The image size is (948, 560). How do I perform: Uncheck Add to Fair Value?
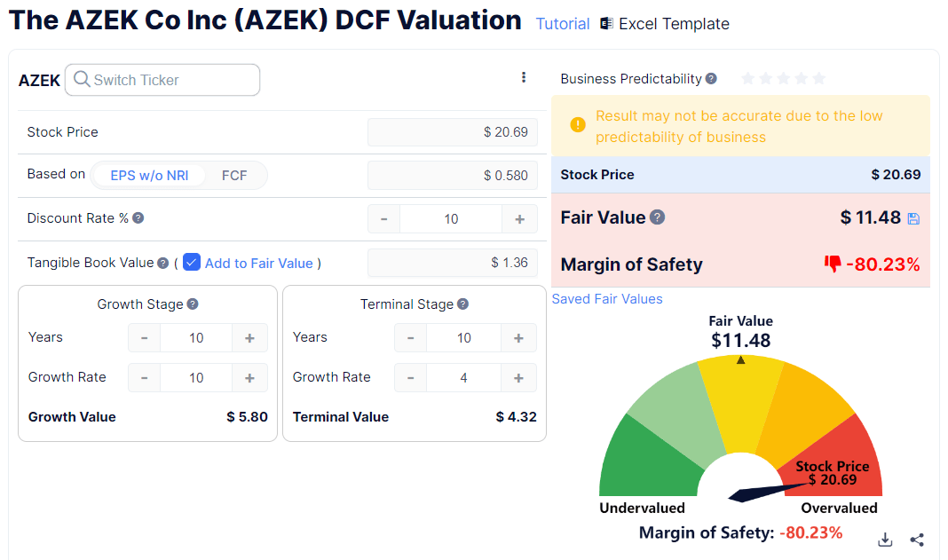192,262
